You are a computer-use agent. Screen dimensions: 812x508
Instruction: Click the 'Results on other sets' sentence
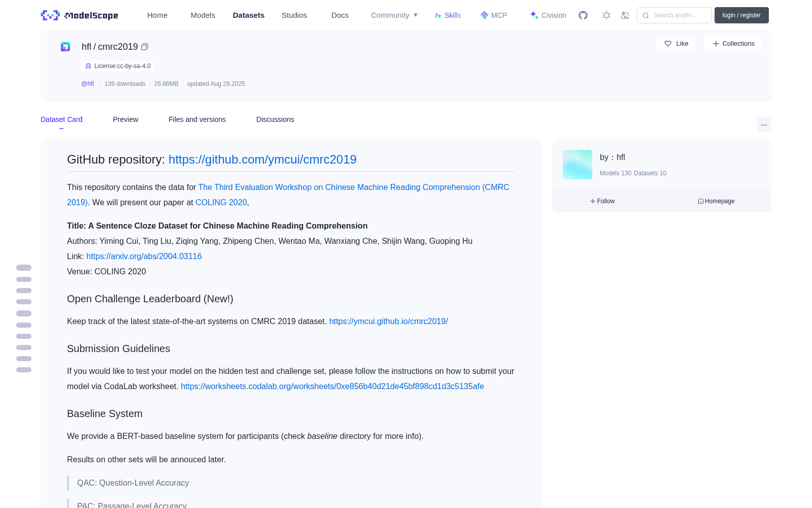click(x=146, y=459)
